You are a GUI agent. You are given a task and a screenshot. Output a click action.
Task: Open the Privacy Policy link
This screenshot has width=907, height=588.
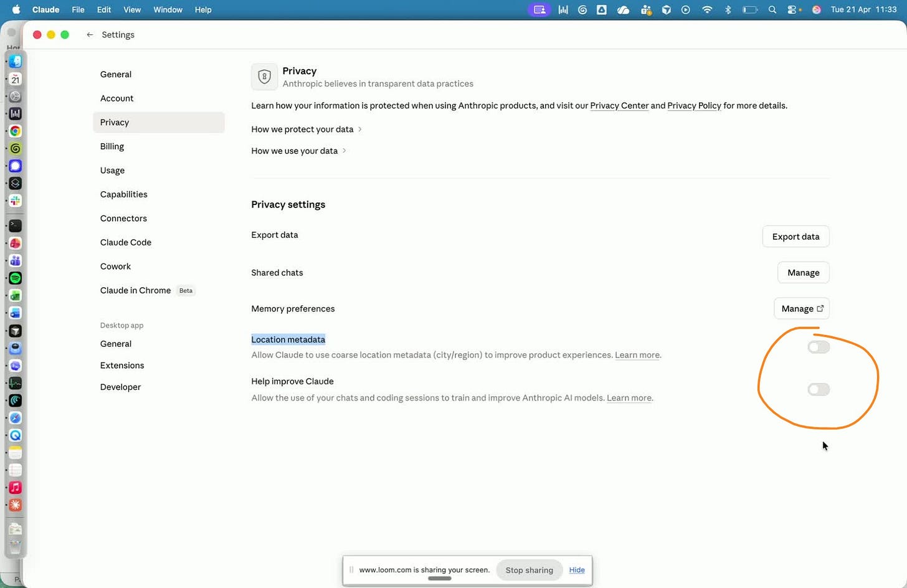pos(694,105)
